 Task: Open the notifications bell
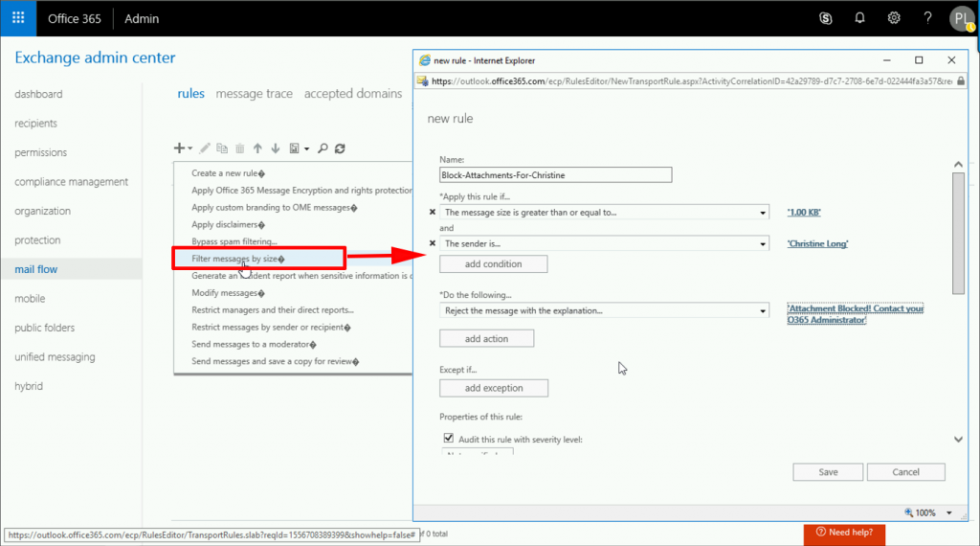coord(859,18)
